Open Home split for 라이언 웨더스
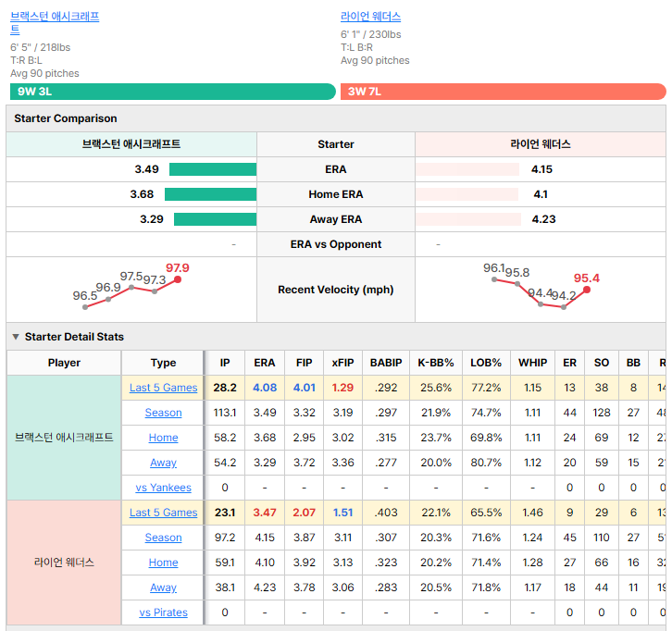Image resolution: width=672 pixels, height=631 pixels. point(163,563)
